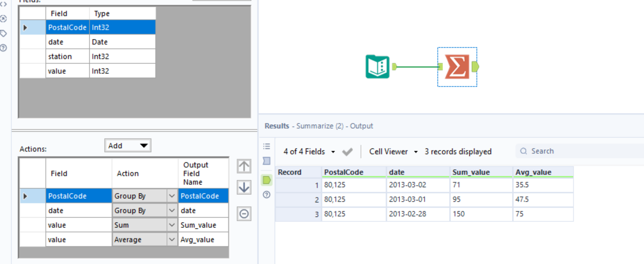Select the Input anchor icon in Results panel
644x264 pixels.
click(x=266, y=160)
